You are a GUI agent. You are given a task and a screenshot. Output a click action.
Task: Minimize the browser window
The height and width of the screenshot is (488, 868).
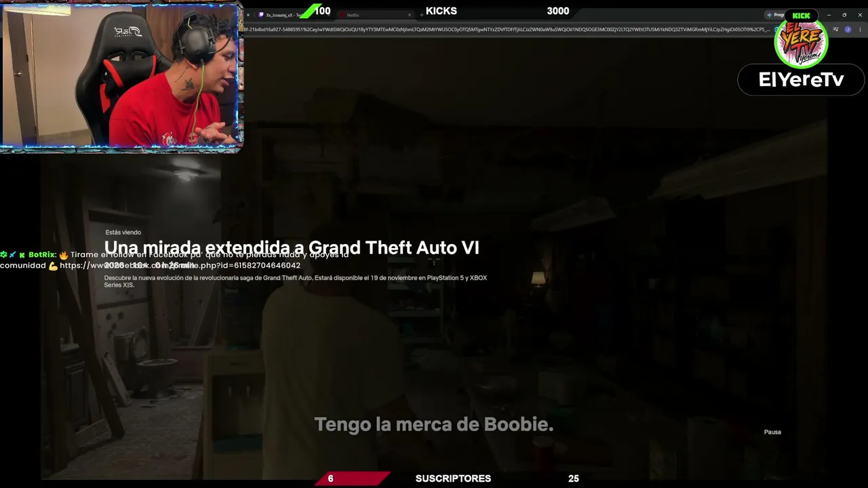[x=829, y=15]
